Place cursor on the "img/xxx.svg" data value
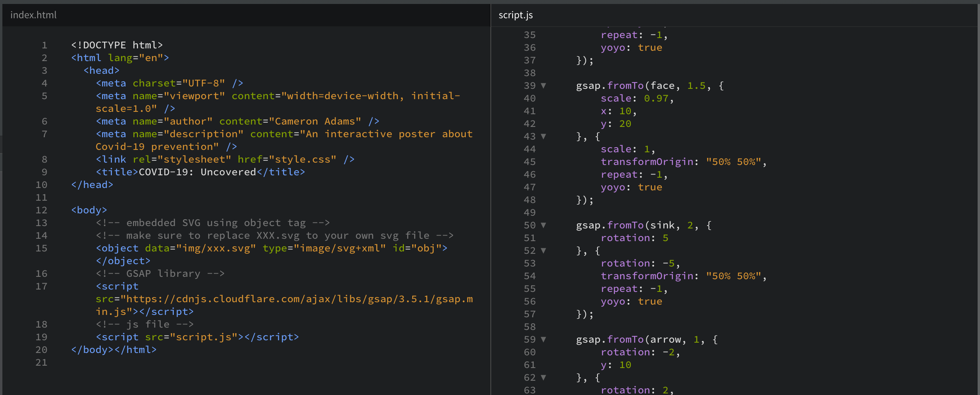This screenshot has width=980, height=395. 216,248
